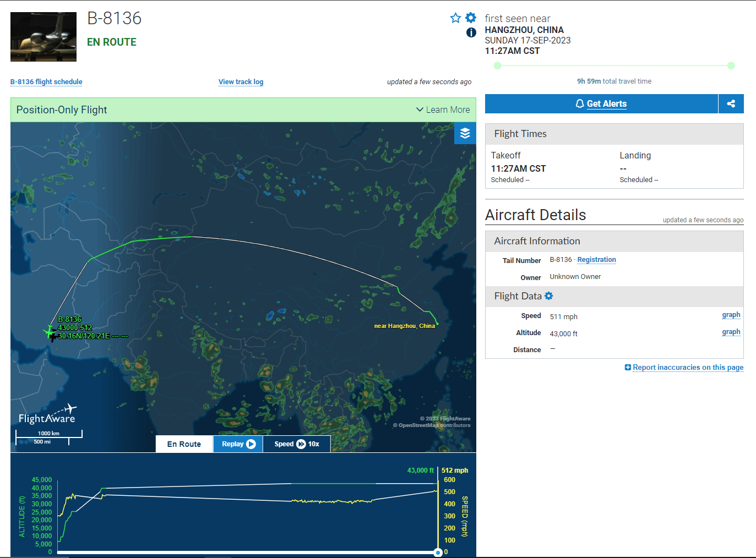Click the Unknown Owner value

575,277
